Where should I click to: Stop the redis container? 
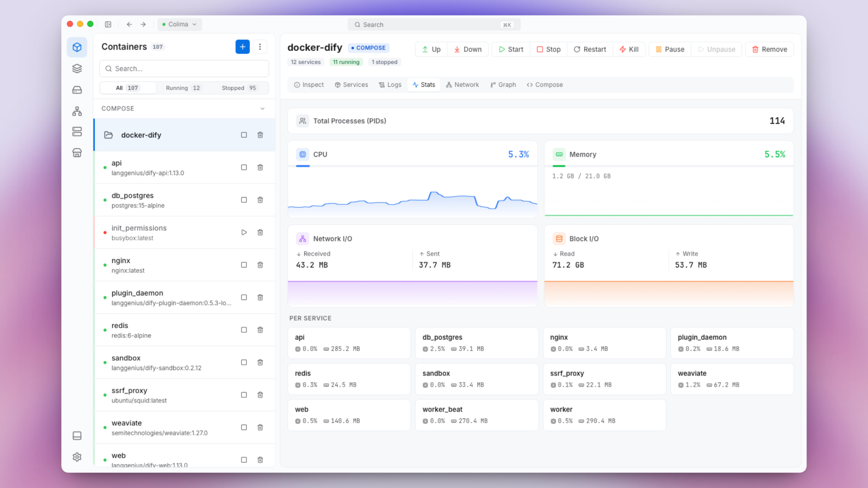[x=244, y=330]
